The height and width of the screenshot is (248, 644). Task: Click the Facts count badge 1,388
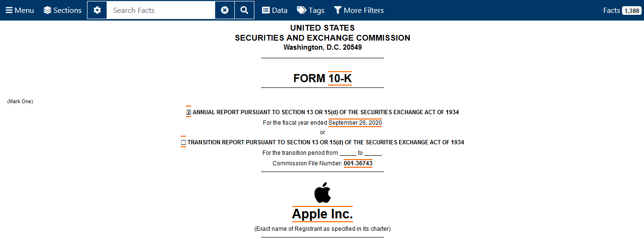[x=632, y=11]
